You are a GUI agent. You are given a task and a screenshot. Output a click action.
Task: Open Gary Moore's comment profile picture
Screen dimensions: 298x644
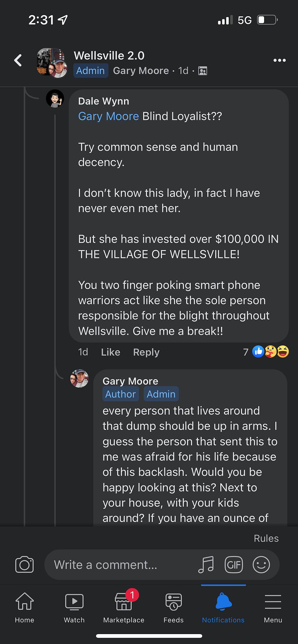tap(80, 379)
